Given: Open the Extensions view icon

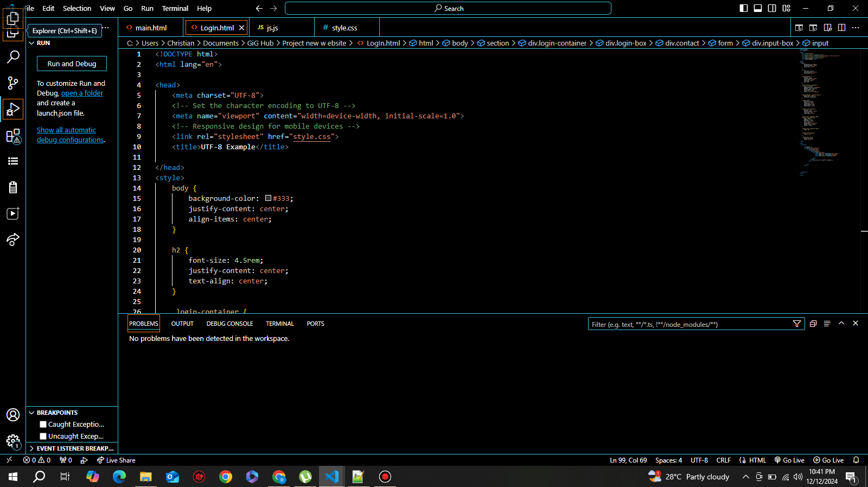Looking at the screenshot, I should (x=13, y=136).
